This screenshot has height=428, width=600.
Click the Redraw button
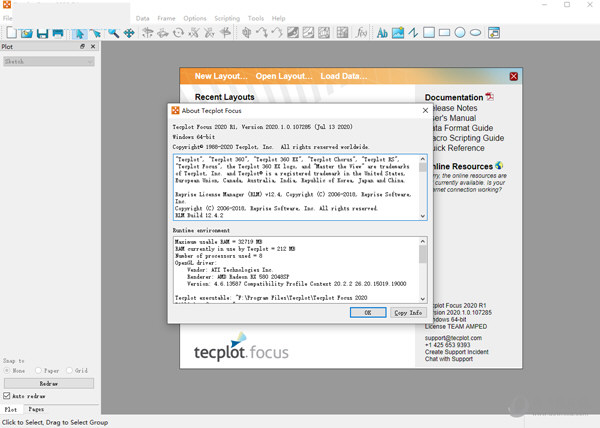tap(49, 383)
